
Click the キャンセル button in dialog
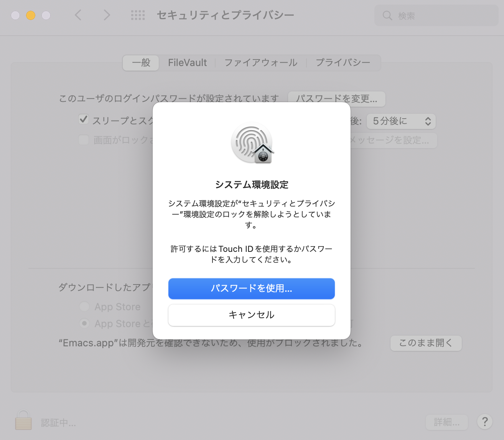[252, 315]
